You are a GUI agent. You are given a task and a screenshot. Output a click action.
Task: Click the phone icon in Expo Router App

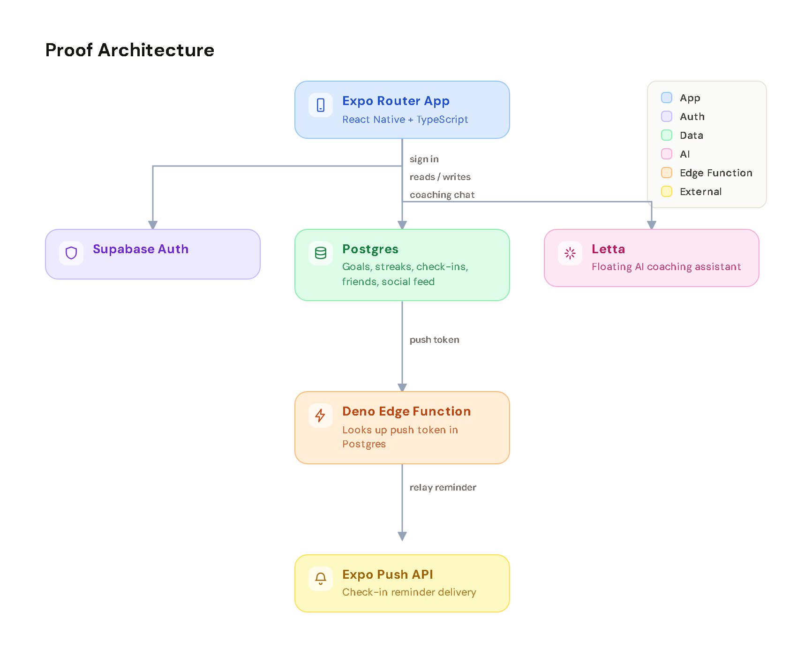click(x=321, y=105)
